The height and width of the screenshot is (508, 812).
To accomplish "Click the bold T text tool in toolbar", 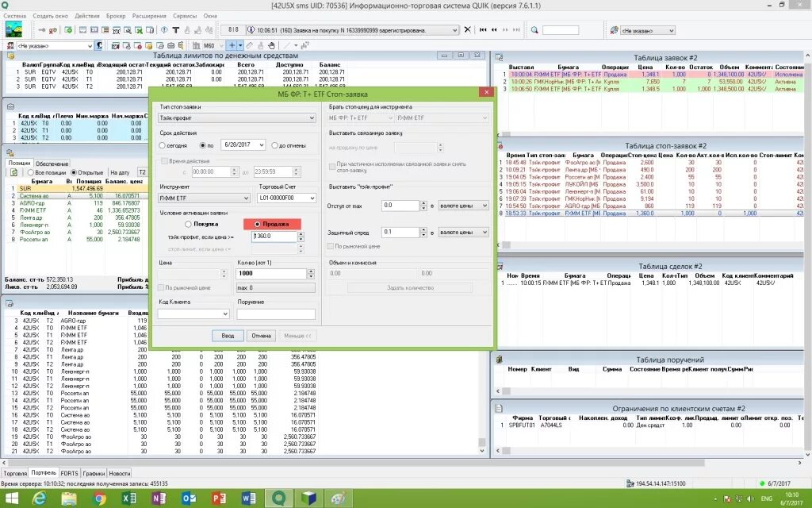I will tap(175, 30).
